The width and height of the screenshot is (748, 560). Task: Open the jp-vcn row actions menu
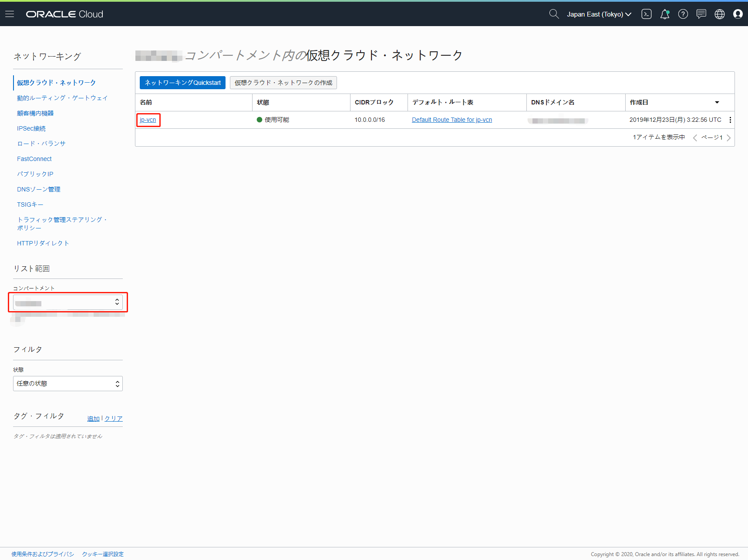[x=730, y=120]
